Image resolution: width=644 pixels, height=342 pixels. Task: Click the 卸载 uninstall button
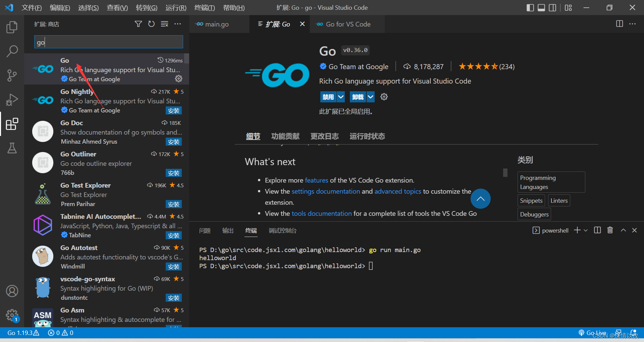coord(358,97)
